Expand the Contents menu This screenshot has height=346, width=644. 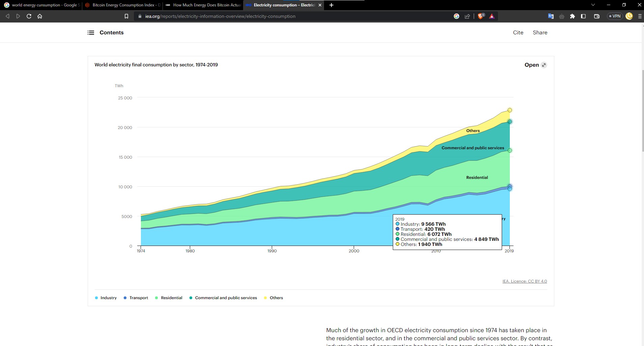coord(106,33)
